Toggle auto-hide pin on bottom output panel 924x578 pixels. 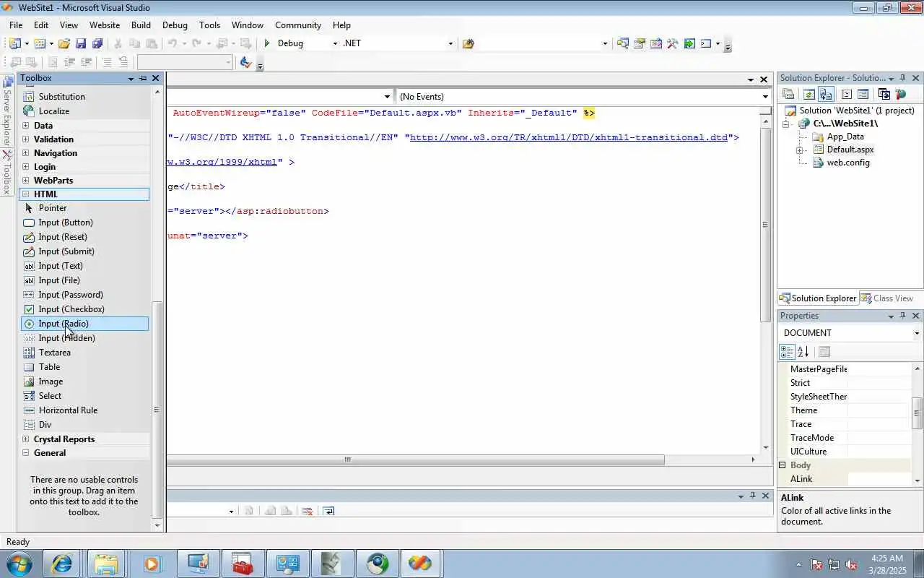753,496
